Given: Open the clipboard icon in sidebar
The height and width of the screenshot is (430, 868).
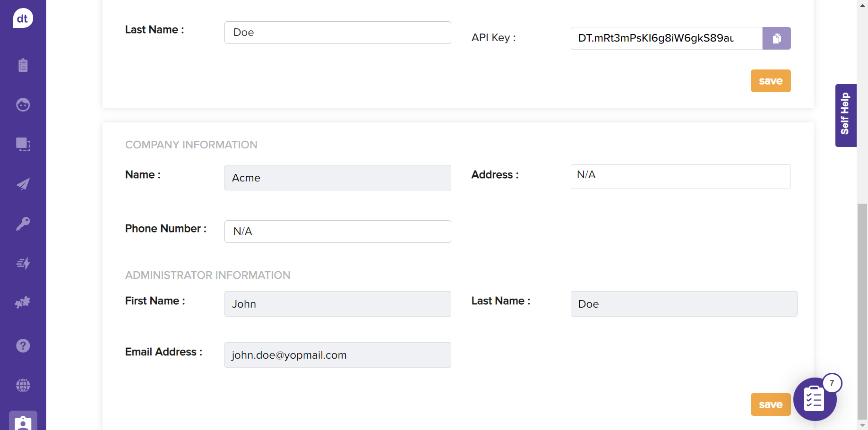Looking at the screenshot, I should [23, 65].
